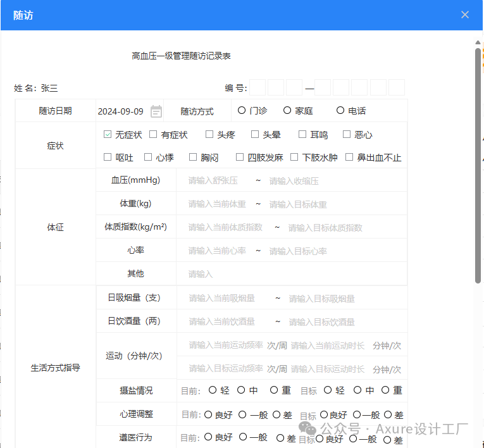Close the 随访 dialog with the X icon
The height and width of the screenshot is (448, 484).
(x=465, y=15)
